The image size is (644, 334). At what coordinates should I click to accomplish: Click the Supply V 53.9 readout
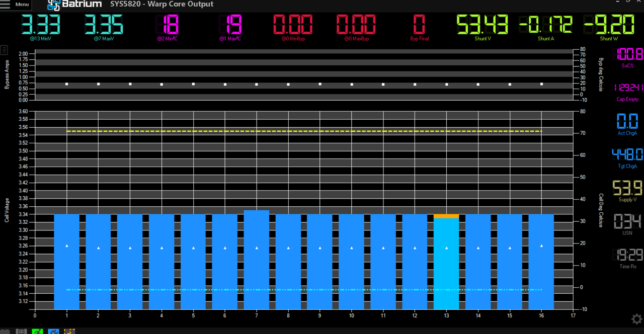(x=627, y=191)
